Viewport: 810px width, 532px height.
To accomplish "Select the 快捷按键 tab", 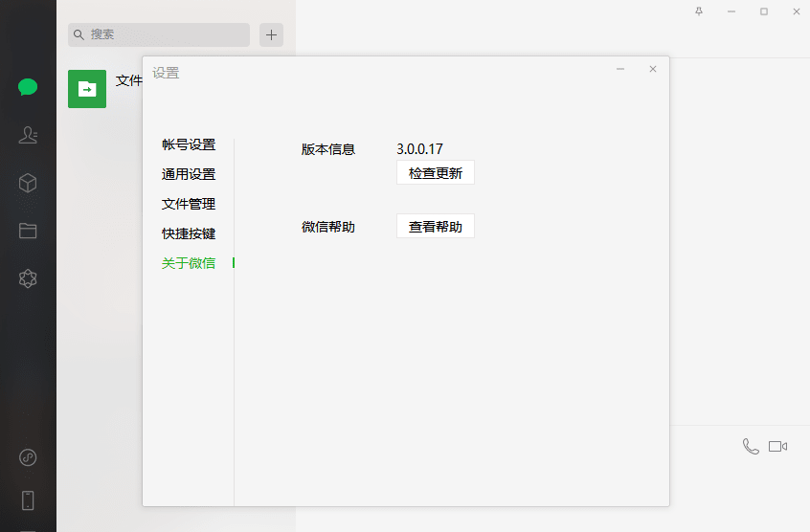I will [x=189, y=233].
